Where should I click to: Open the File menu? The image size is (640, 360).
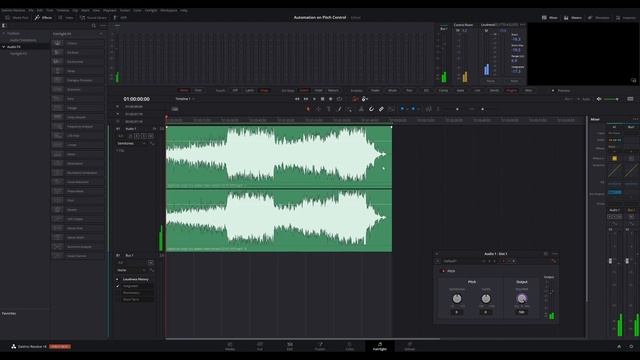click(x=31, y=10)
